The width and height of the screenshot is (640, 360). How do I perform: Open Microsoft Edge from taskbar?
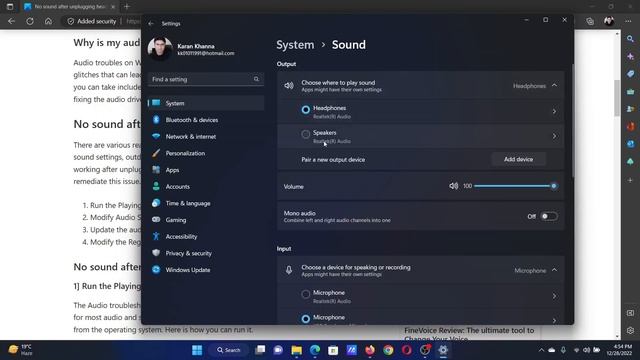pyautogui.click(x=315, y=350)
